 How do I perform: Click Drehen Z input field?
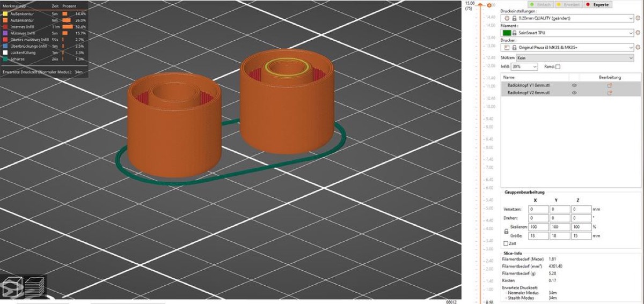coord(581,218)
